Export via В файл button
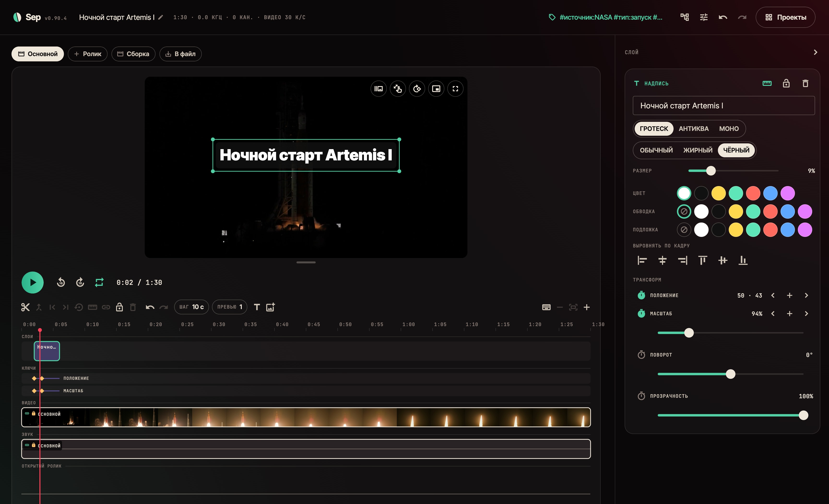This screenshot has height=504, width=829. (x=180, y=54)
